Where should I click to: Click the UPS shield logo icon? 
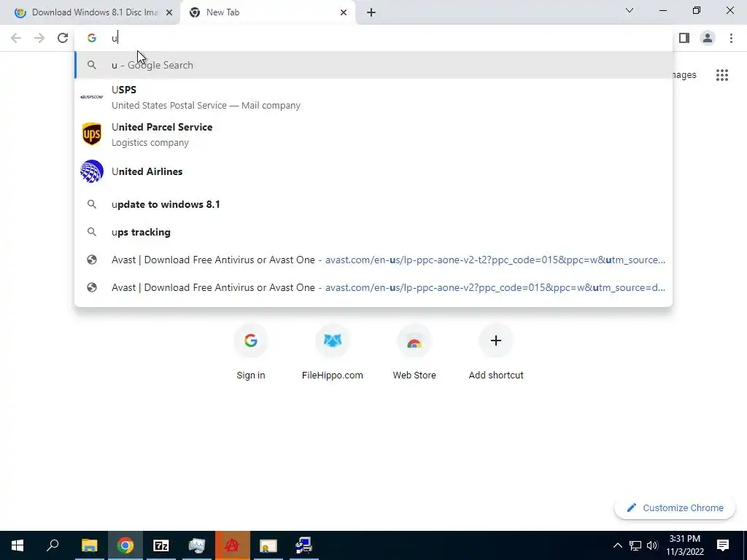(x=91, y=134)
